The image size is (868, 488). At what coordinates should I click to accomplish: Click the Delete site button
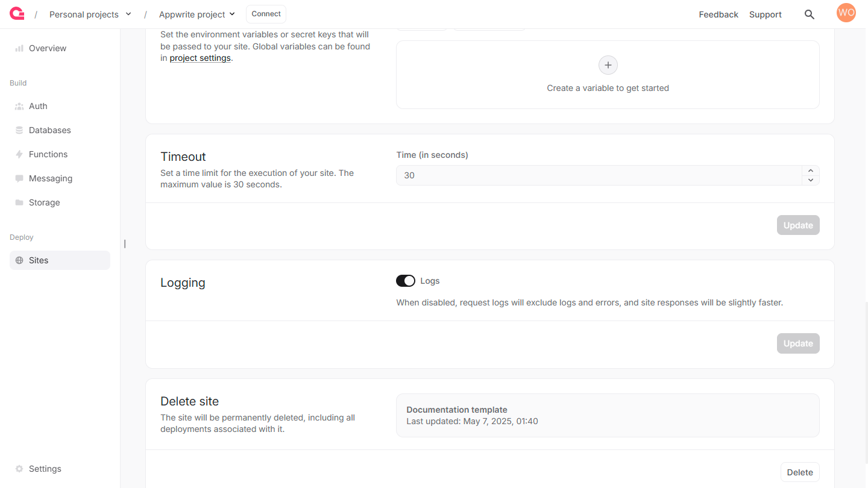click(x=800, y=472)
